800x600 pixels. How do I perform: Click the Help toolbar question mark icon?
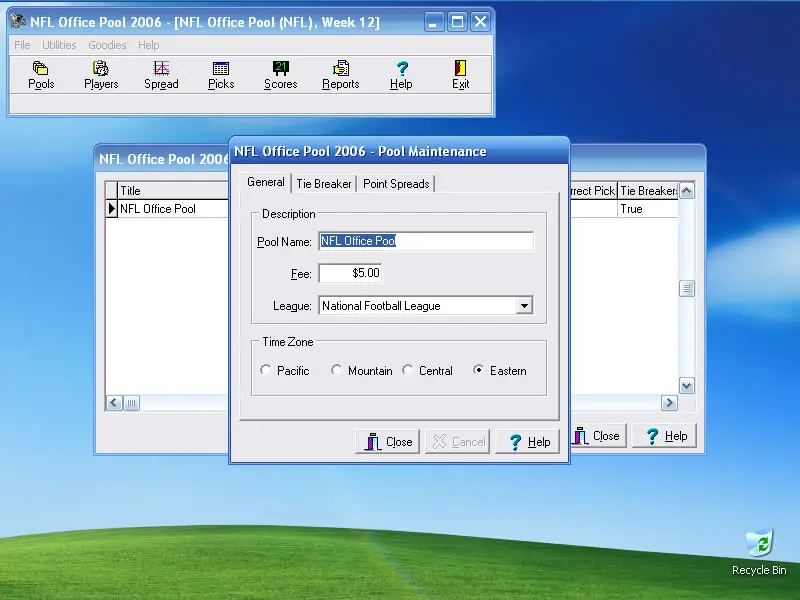pos(401,75)
